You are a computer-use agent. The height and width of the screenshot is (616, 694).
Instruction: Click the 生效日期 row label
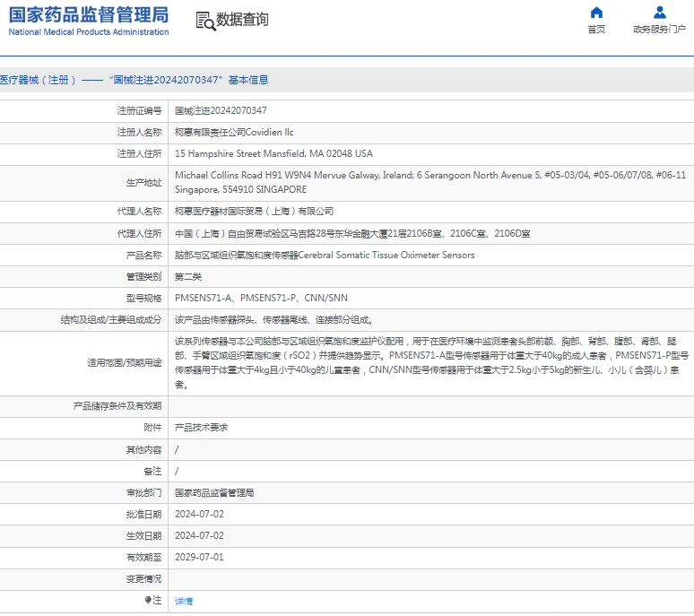143,536
